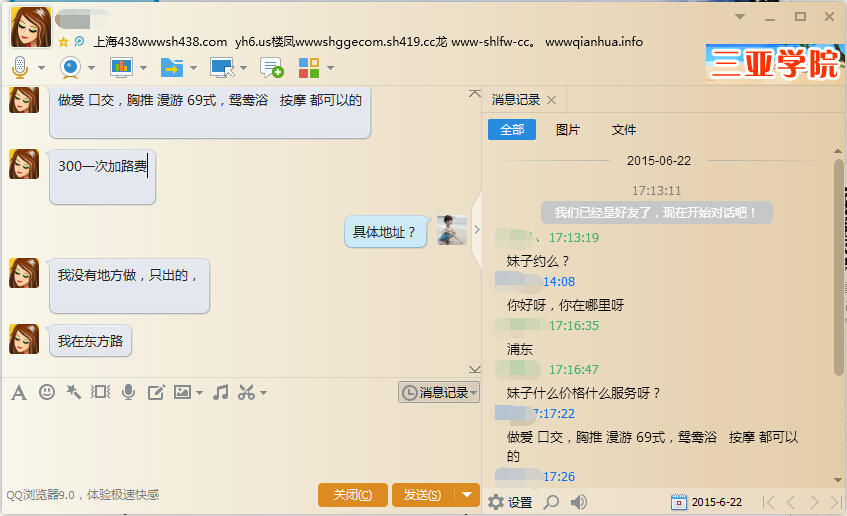Send a file using the folder arrow icon
This screenshot has height=516, width=847.
coord(172,68)
